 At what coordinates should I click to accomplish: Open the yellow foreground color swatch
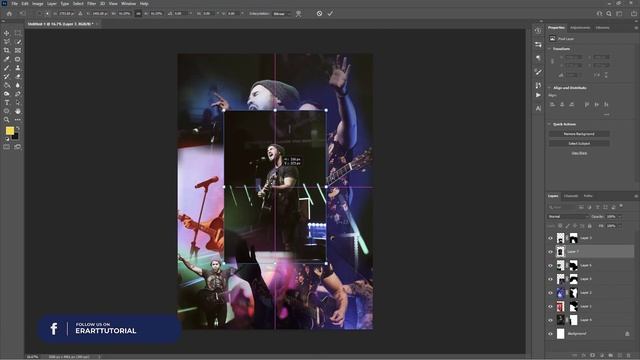10,131
